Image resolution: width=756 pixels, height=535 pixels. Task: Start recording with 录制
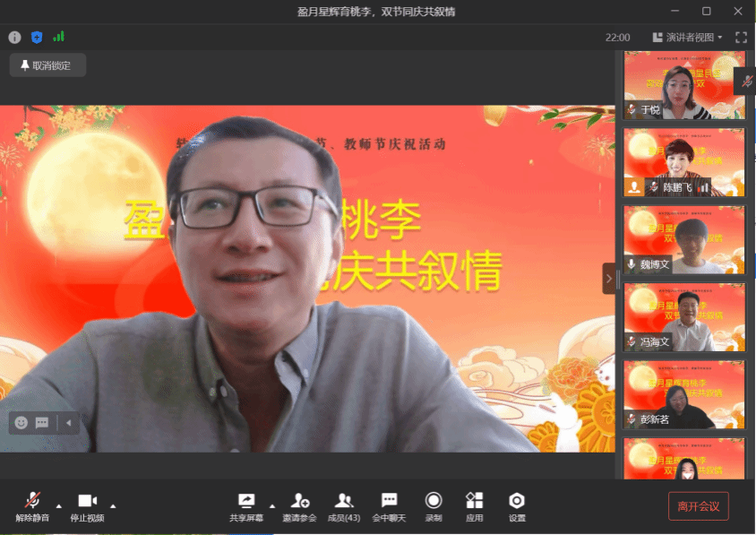pyautogui.click(x=434, y=506)
